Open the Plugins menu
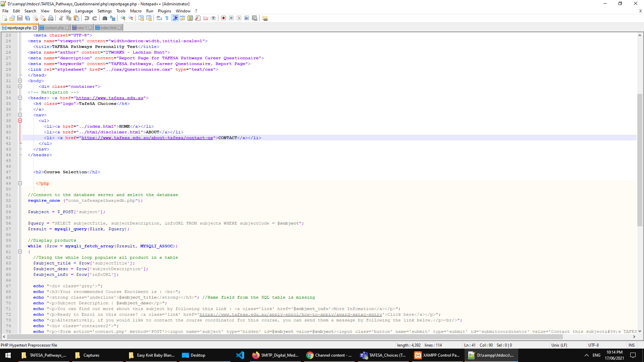This screenshot has width=644, height=362. point(164,11)
